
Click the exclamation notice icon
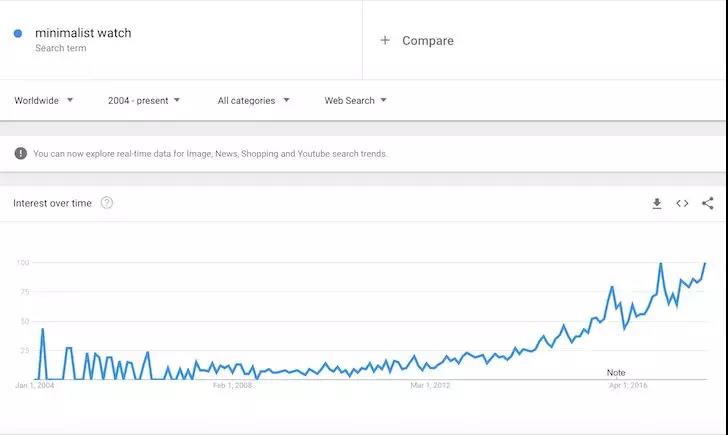coord(20,154)
